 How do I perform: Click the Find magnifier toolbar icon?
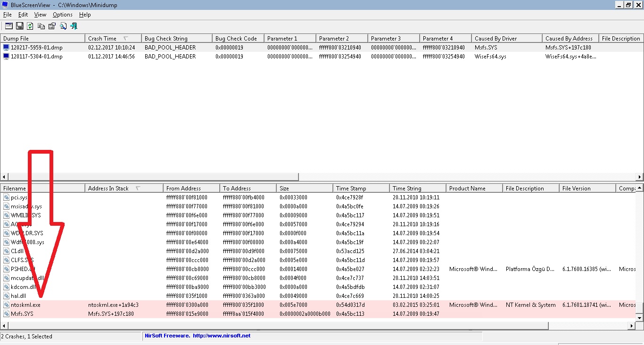pos(63,26)
